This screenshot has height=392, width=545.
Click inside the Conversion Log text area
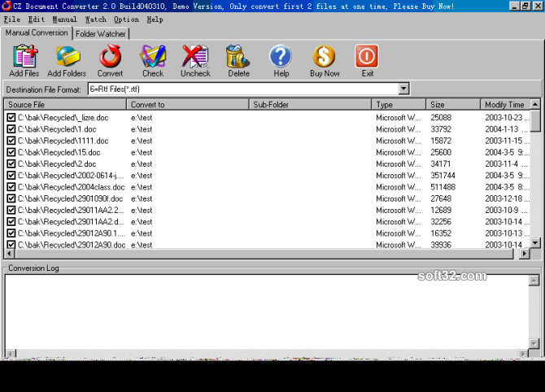pos(267,312)
